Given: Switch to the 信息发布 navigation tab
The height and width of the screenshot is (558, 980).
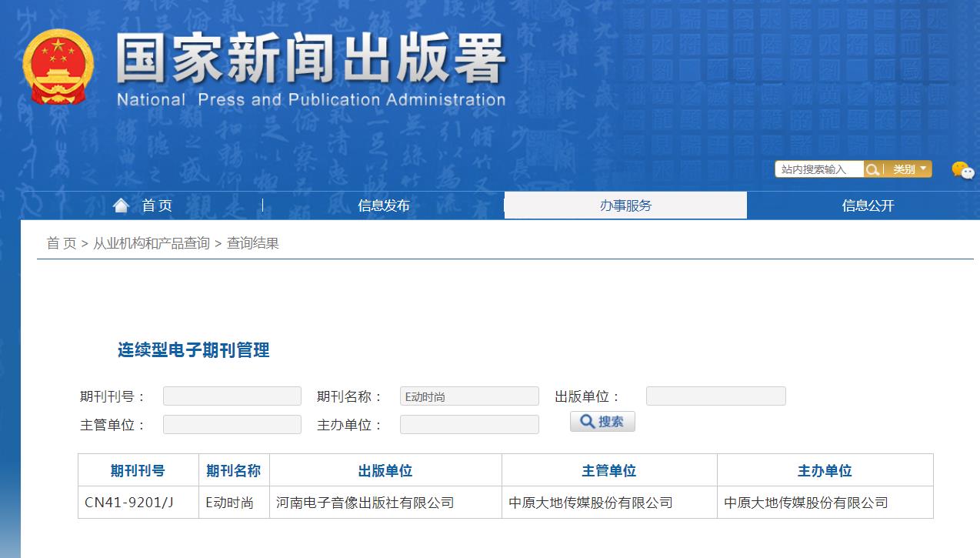Looking at the screenshot, I should (382, 205).
